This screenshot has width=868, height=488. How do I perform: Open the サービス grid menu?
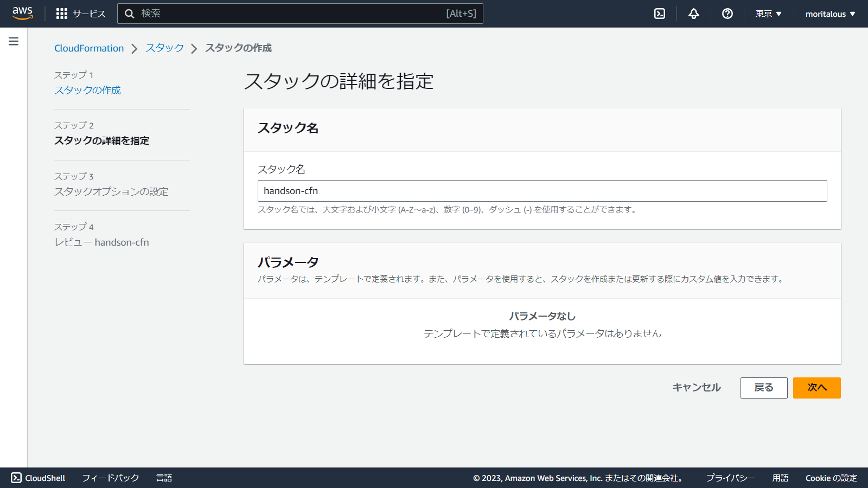point(79,14)
